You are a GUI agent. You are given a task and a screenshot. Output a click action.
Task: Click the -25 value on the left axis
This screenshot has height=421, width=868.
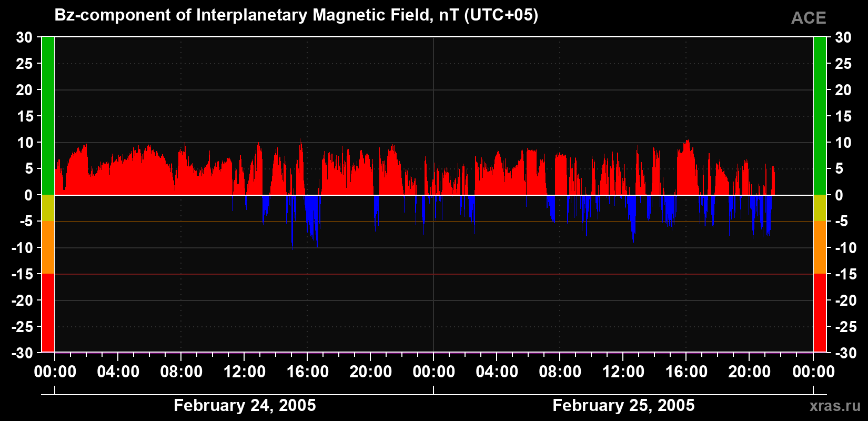tap(22, 327)
